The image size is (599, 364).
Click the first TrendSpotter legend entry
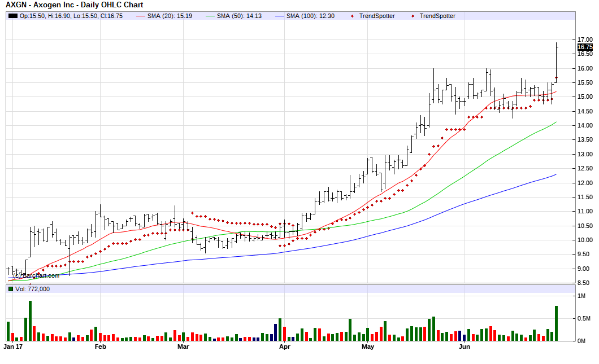[x=377, y=16]
